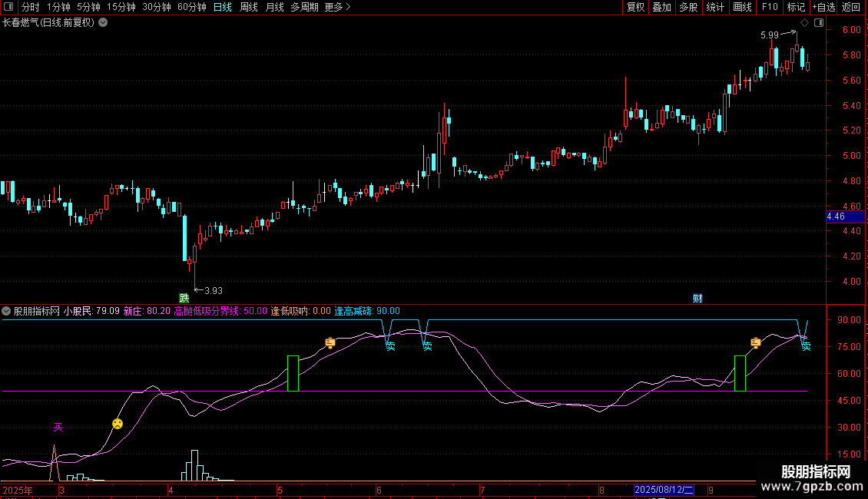Click the first orange hand icon on the indicator
The height and width of the screenshot is (499, 868).
pos(330,342)
